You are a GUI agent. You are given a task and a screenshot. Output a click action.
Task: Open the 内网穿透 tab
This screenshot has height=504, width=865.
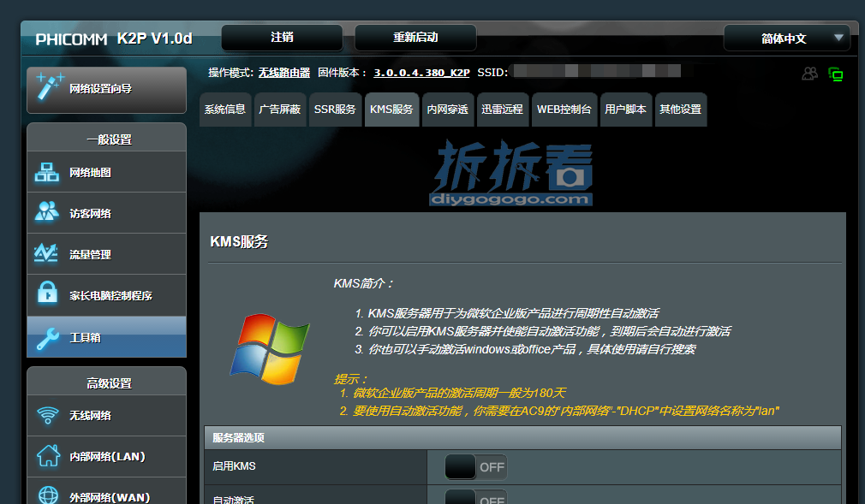tap(447, 110)
